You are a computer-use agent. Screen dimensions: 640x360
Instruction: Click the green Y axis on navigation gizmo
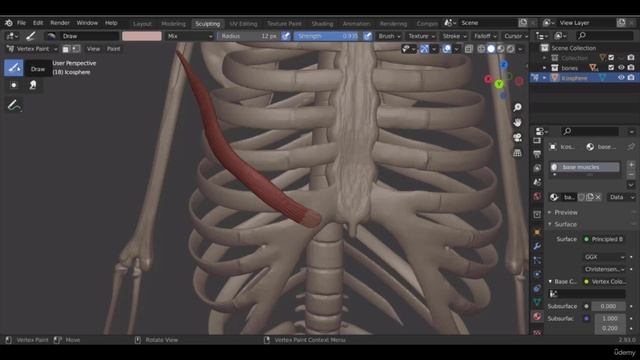[499, 84]
